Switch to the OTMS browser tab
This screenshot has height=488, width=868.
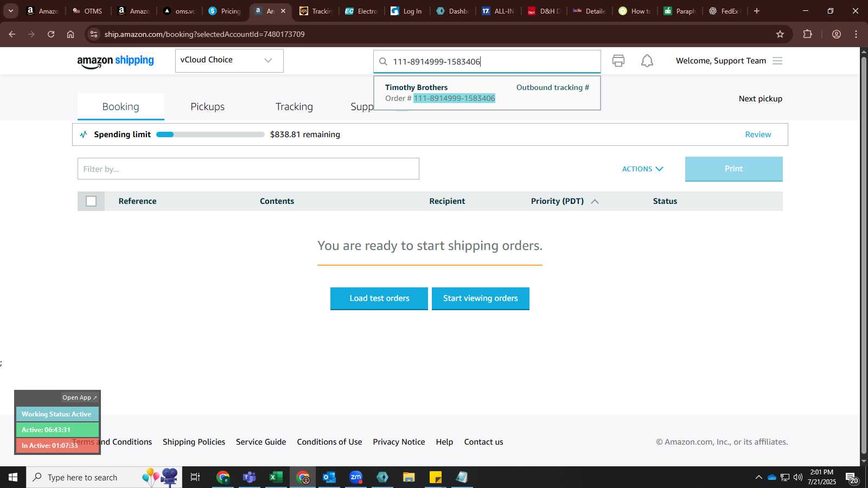(x=87, y=11)
